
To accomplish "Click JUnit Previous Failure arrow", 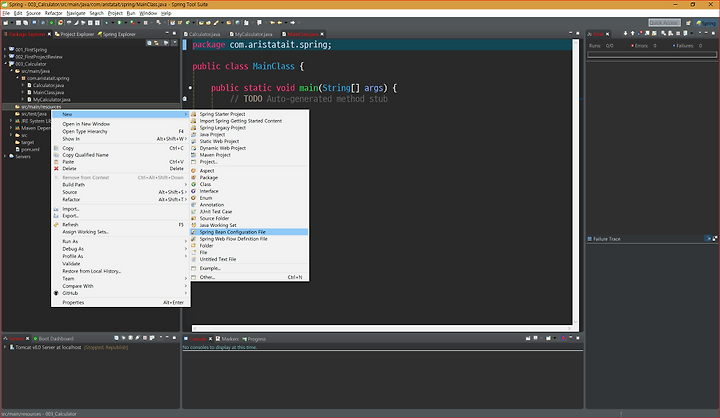I will tap(633, 34).
